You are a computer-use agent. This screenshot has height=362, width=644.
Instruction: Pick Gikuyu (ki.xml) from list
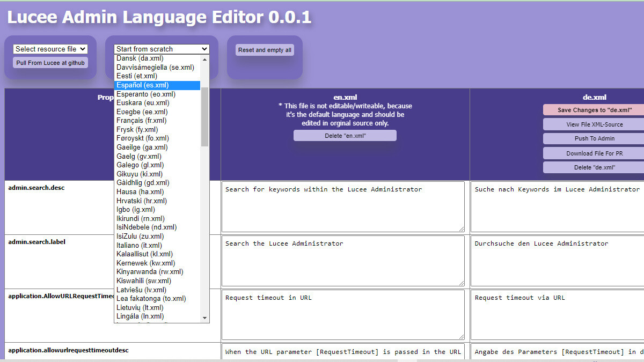(157, 174)
